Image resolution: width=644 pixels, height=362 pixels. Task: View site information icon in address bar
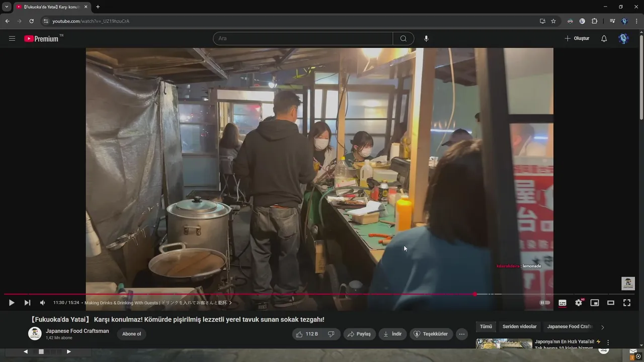(45, 21)
